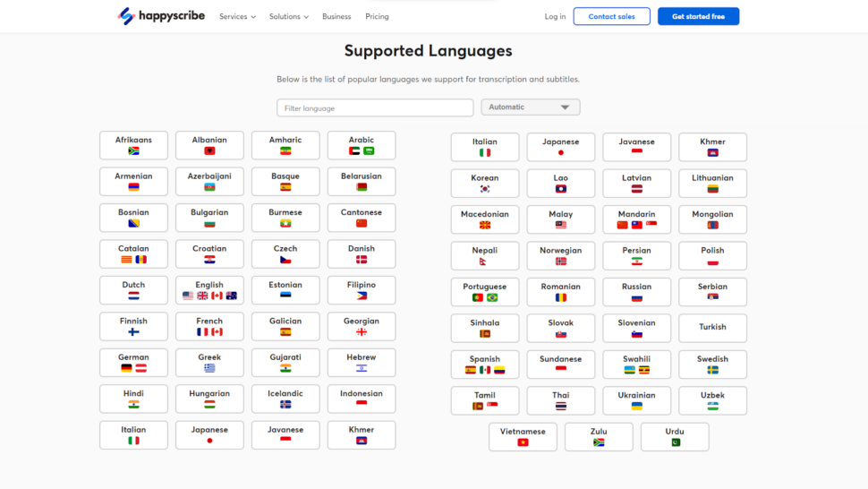The image size is (868, 489).
Task: Click the Mexico flag in Spanish card
Action: [485, 370]
